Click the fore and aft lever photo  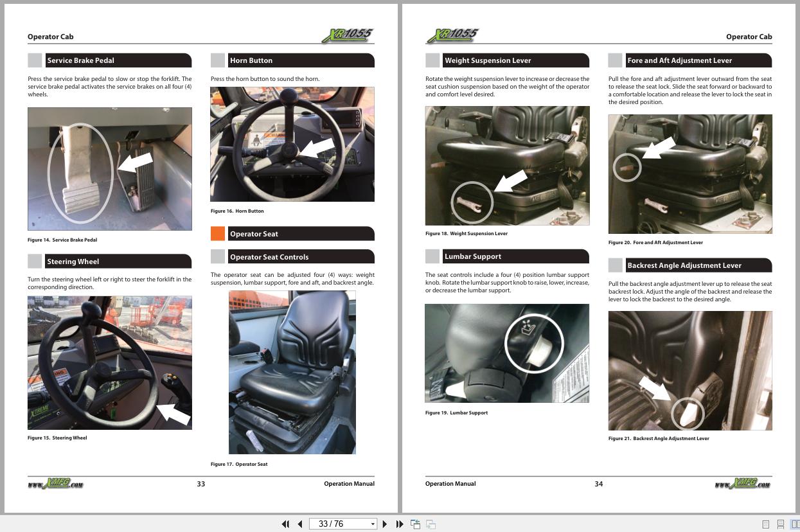[x=690, y=174]
